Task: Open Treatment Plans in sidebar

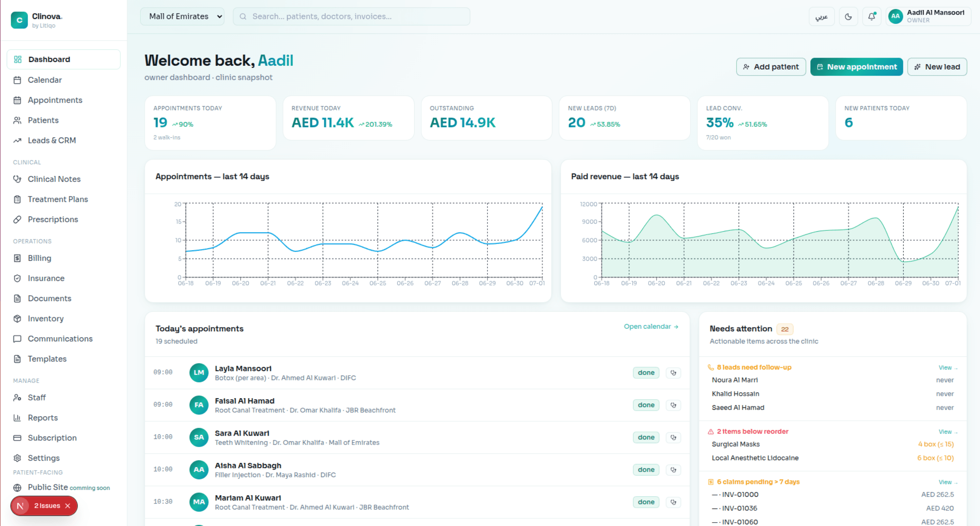Action: pyautogui.click(x=64, y=199)
